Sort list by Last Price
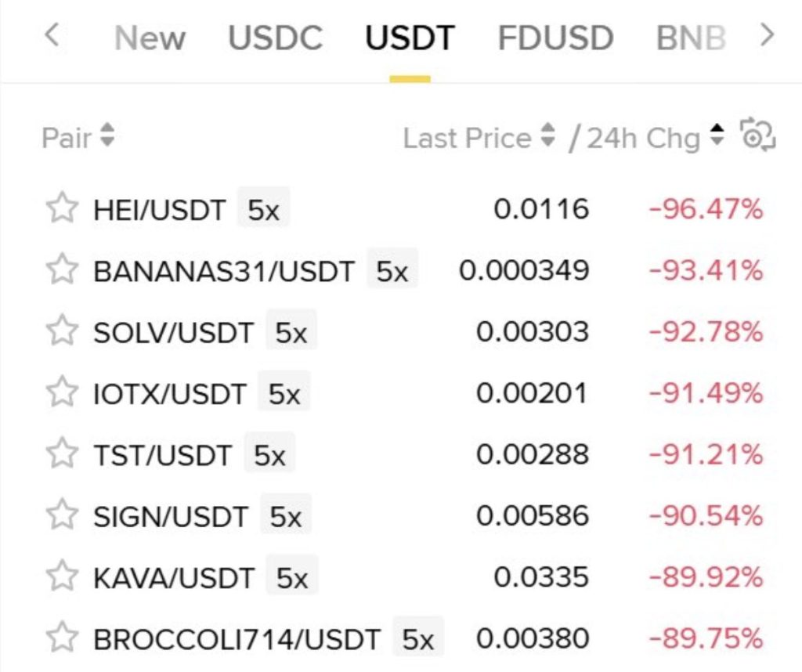Image resolution: width=802 pixels, height=672 pixels. [479, 138]
